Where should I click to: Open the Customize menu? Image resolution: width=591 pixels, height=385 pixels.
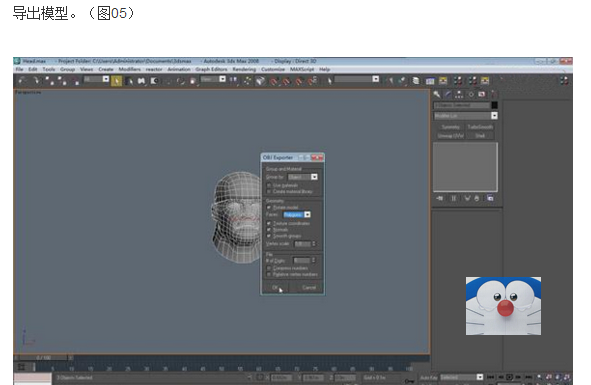coord(273,69)
